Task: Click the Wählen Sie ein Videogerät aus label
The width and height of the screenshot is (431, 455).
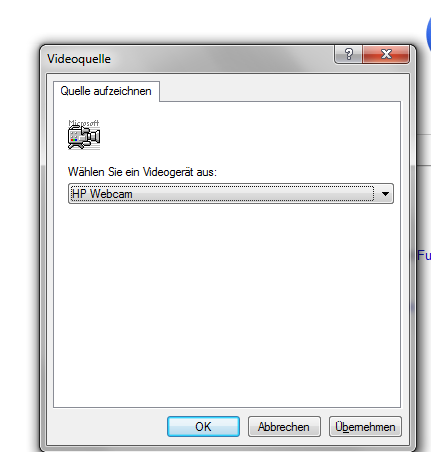Action: click(142, 172)
